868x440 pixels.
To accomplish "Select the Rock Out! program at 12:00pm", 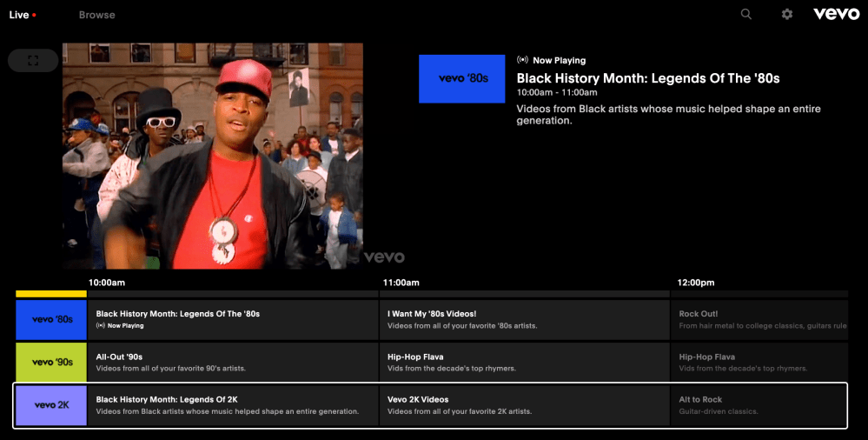I will click(x=759, y=319).
